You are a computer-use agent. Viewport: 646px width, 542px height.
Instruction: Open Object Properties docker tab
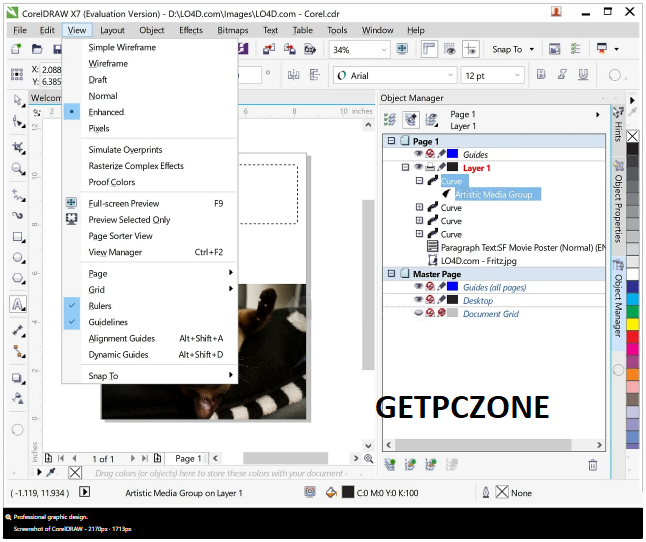618,202
